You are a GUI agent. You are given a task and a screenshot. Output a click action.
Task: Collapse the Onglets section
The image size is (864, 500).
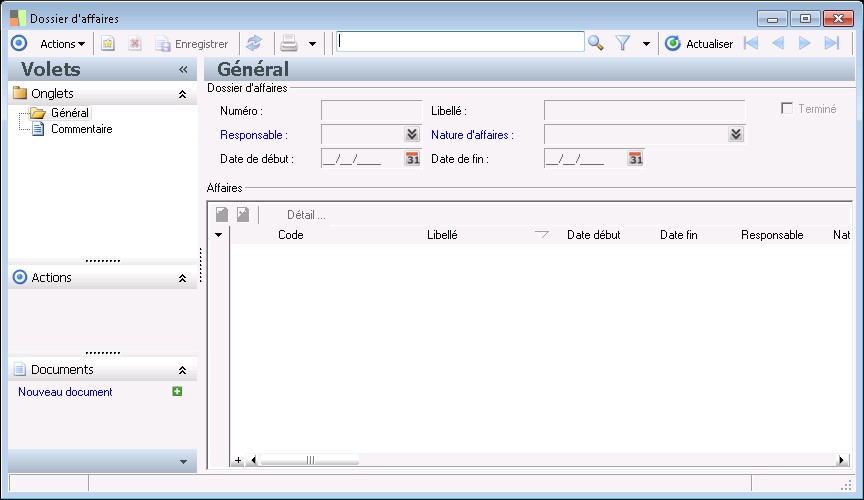[182, 94]
